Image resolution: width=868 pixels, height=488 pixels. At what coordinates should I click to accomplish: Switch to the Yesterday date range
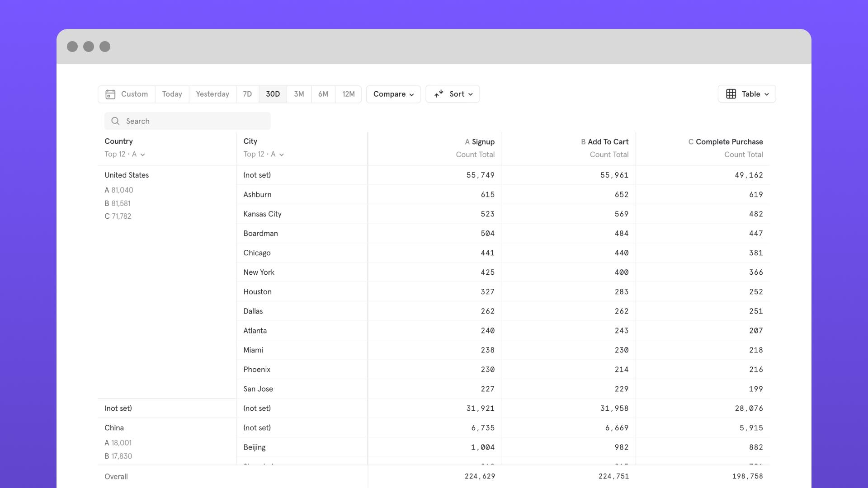point(212,94)
